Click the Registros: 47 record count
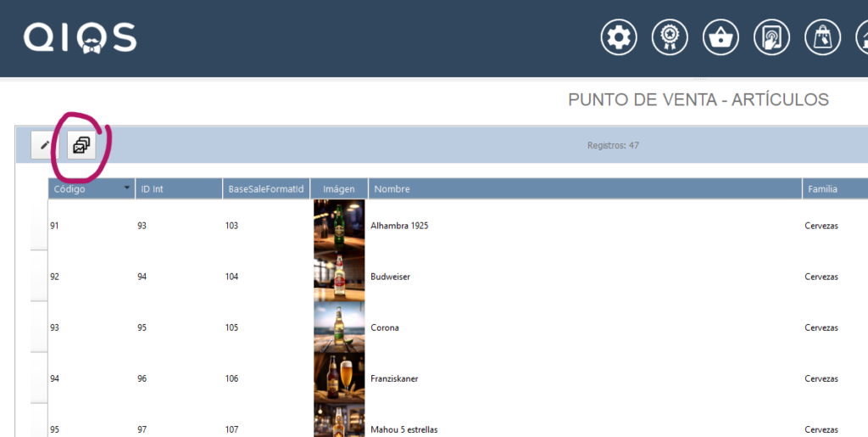This screenshot has height=437, width=868. (x=614, y=146)
